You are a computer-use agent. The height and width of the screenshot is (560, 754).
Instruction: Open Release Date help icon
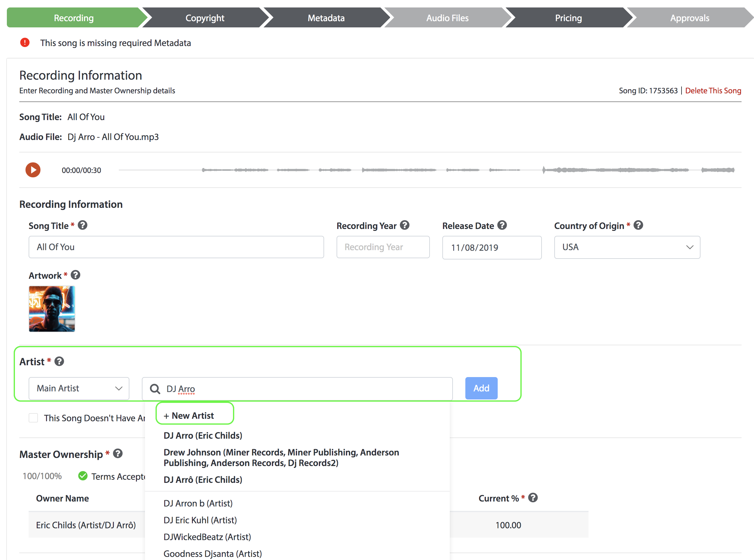(x=502, y=225)
